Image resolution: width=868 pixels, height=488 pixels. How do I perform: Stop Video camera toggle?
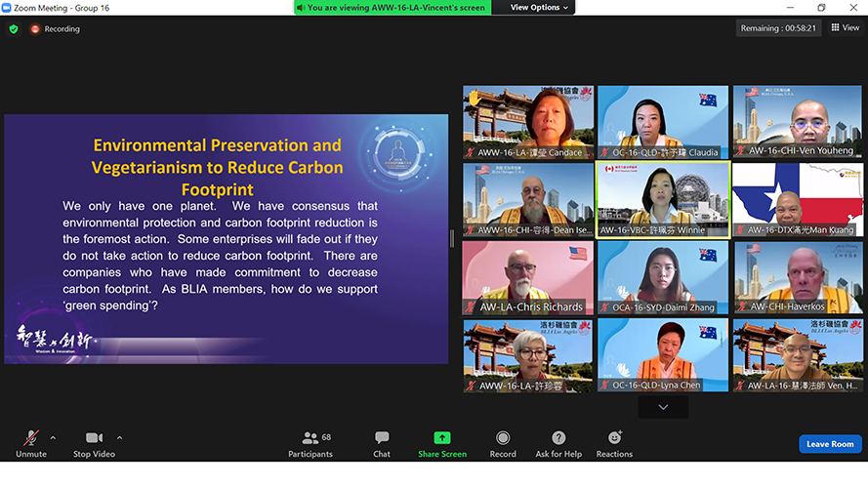(x=95, y=443)
